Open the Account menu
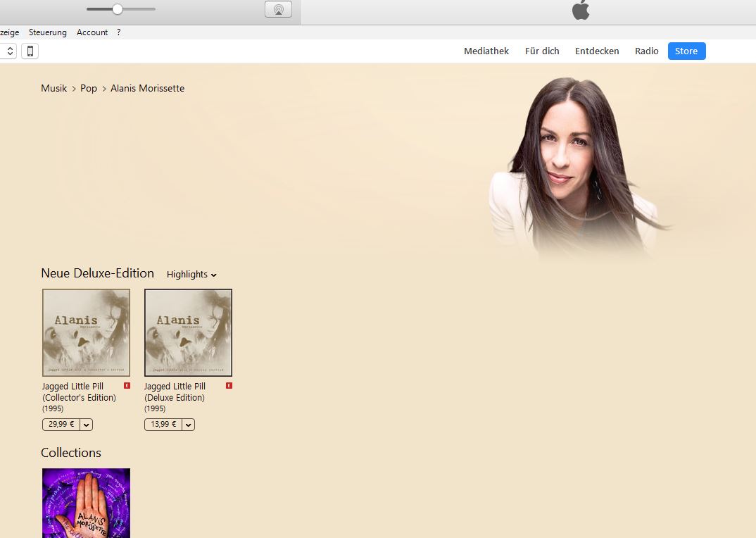The height and width of the screenshot is (538, 756). 92,32
